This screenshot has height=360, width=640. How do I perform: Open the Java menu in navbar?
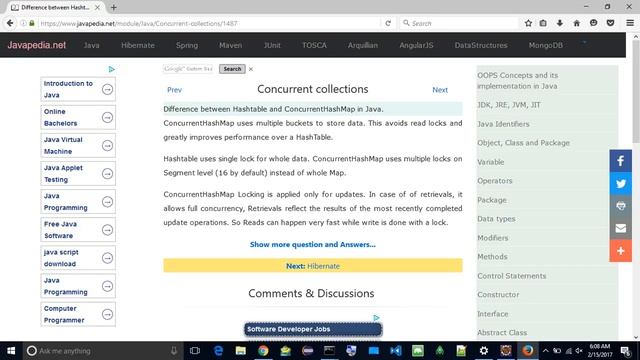point(91,45)
